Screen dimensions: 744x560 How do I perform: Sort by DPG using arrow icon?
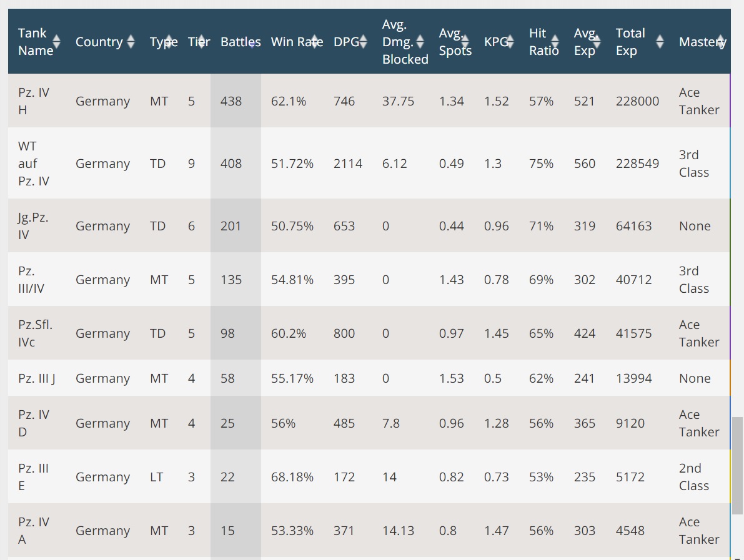(x=364, y=42)
